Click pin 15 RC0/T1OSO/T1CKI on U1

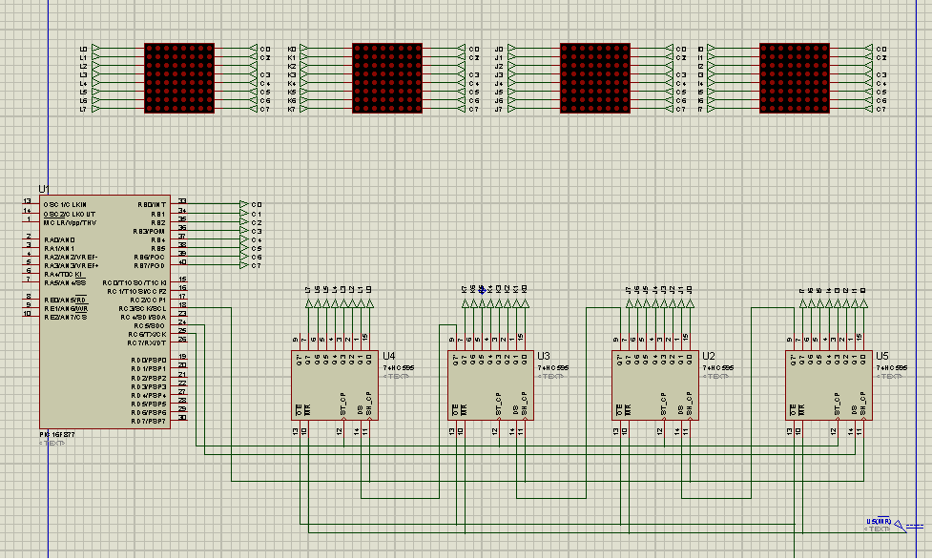[178, 281]
